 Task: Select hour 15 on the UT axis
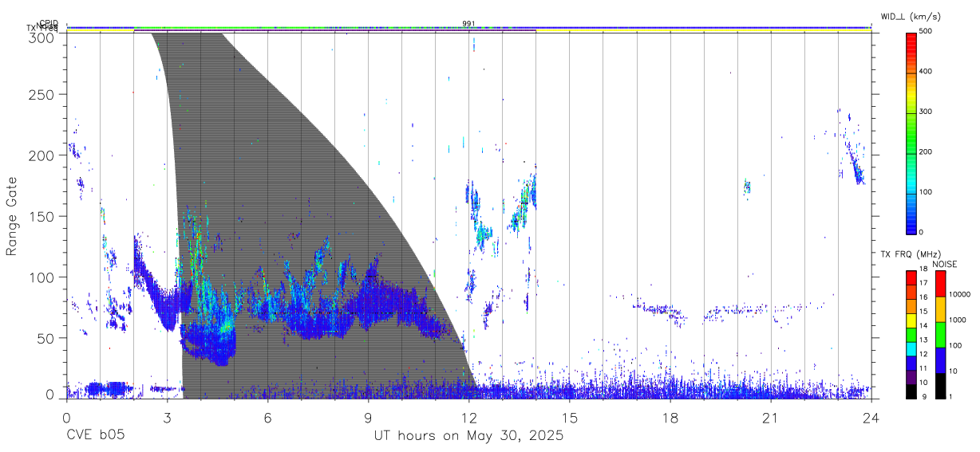[569, 418]
